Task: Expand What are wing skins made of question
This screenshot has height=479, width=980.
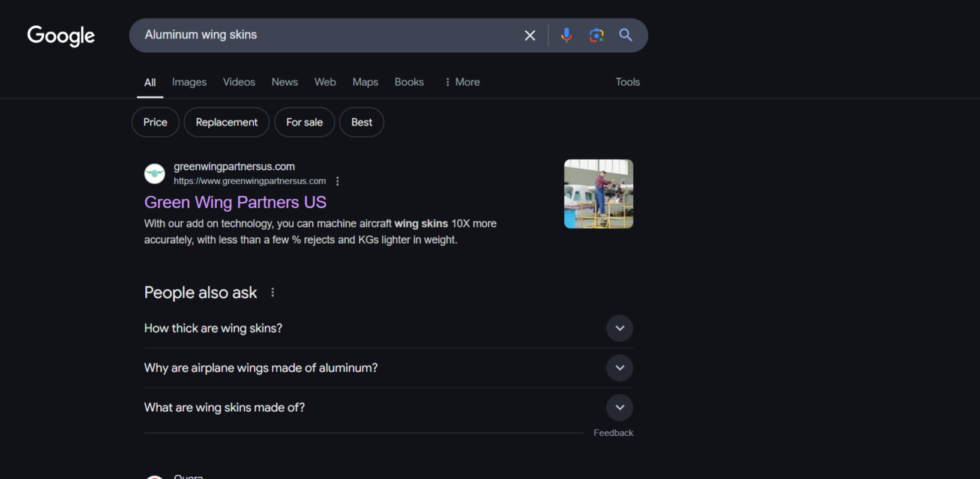Action: coord(388,408)
